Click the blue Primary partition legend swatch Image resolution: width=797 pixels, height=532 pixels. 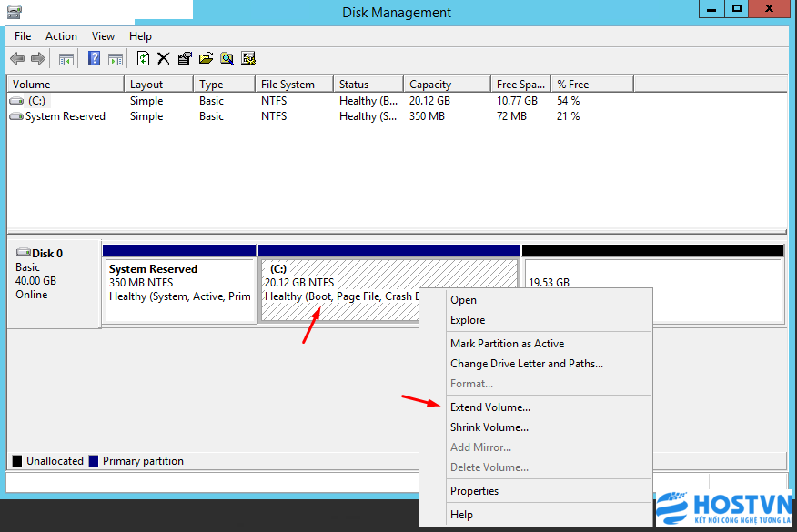94,461
